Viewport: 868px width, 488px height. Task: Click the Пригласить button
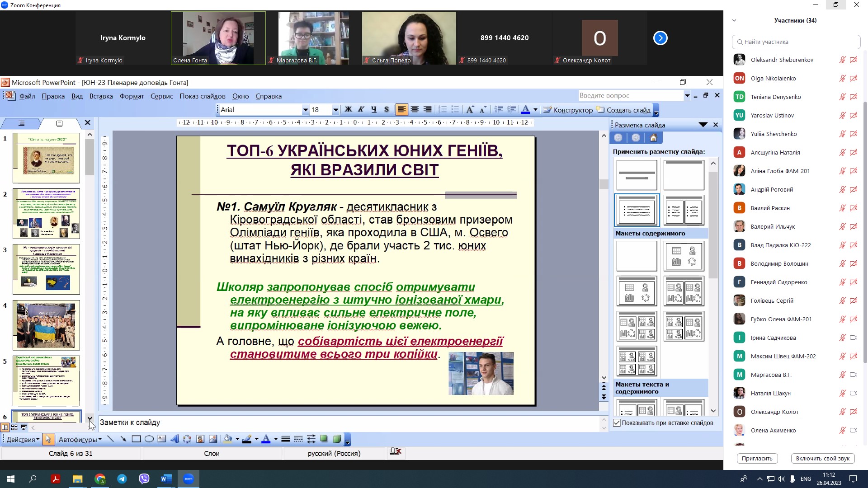tap(757, 458)
